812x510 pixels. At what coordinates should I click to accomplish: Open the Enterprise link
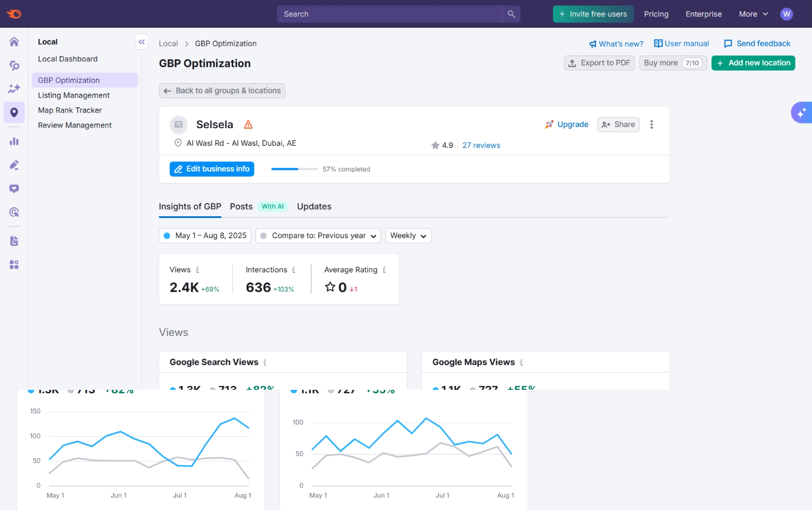[x=704, y=14]
